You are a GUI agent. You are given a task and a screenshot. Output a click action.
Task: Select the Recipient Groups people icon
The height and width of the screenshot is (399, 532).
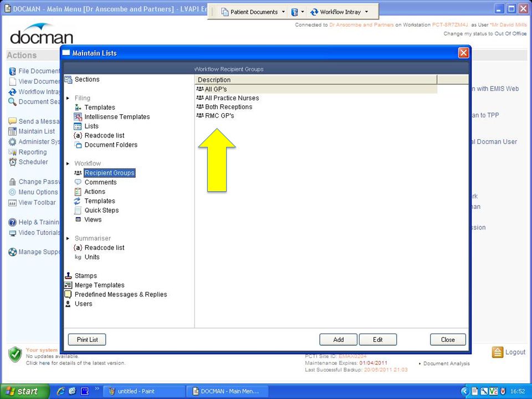(x=78, y=173)
